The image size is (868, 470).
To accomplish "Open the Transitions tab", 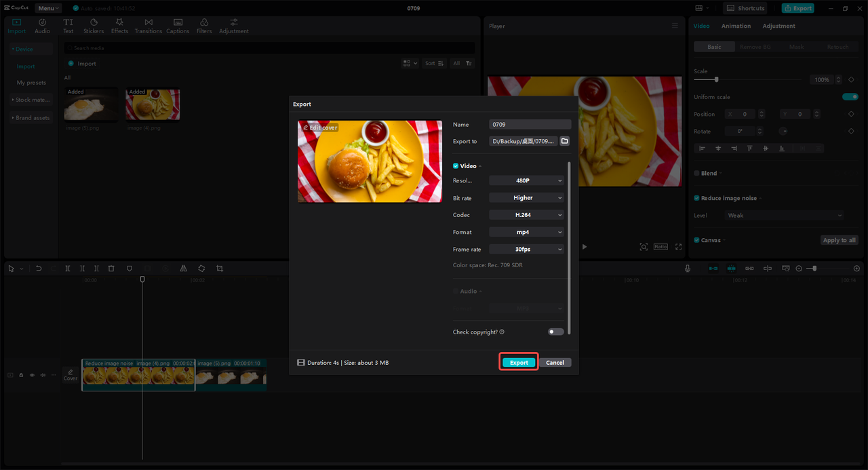I will pyautogui.click(x=149, y=26).
